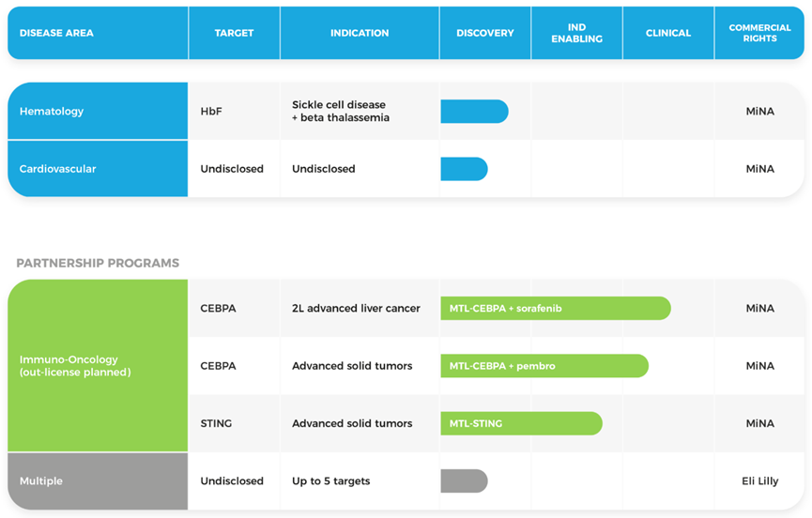Viewport: 812px width, 518px height.
Task: Select the Immuno-Oncology (out-license planned) cell
Action: (98, 366)
